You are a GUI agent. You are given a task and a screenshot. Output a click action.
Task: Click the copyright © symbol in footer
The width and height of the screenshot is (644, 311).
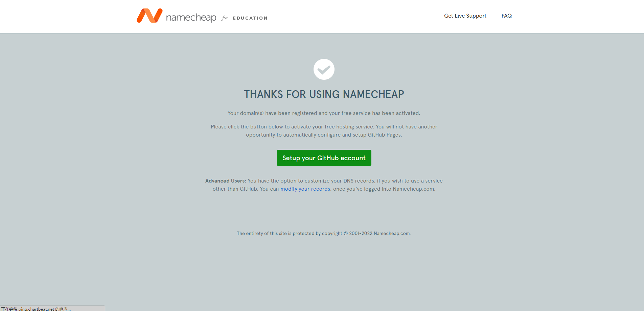(x=346, y=234)
